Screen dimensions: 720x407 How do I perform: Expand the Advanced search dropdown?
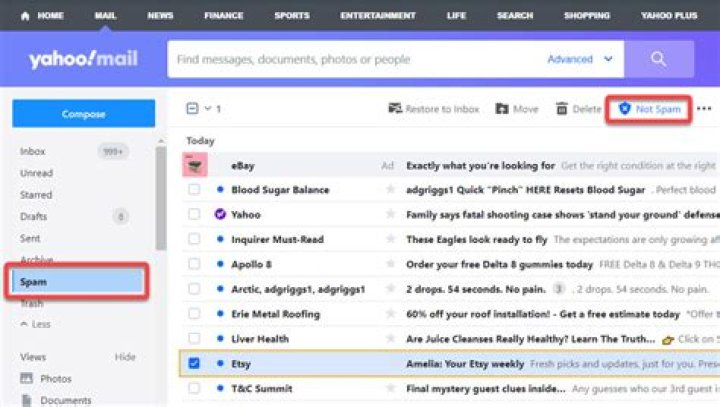click(x=608, y=59)
